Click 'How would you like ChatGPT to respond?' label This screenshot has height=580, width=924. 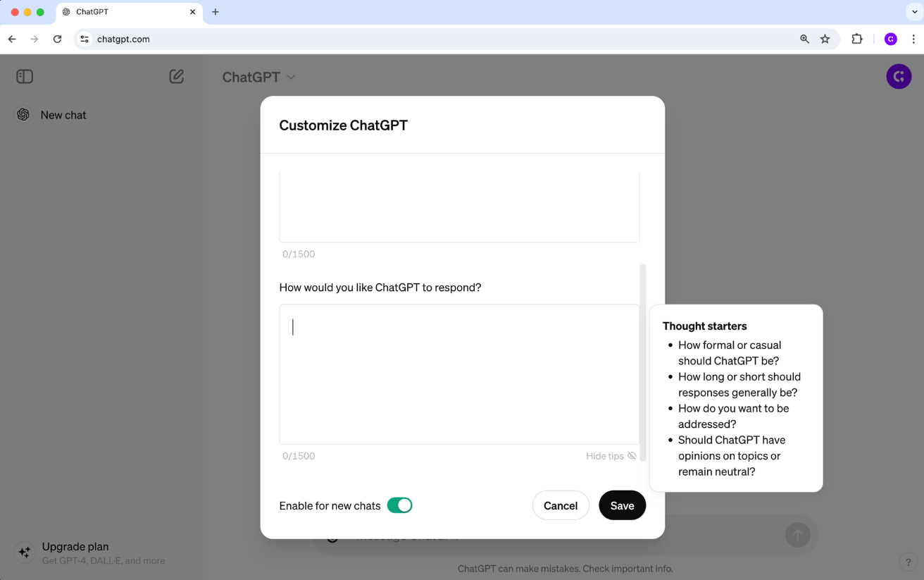pos(380,288)
